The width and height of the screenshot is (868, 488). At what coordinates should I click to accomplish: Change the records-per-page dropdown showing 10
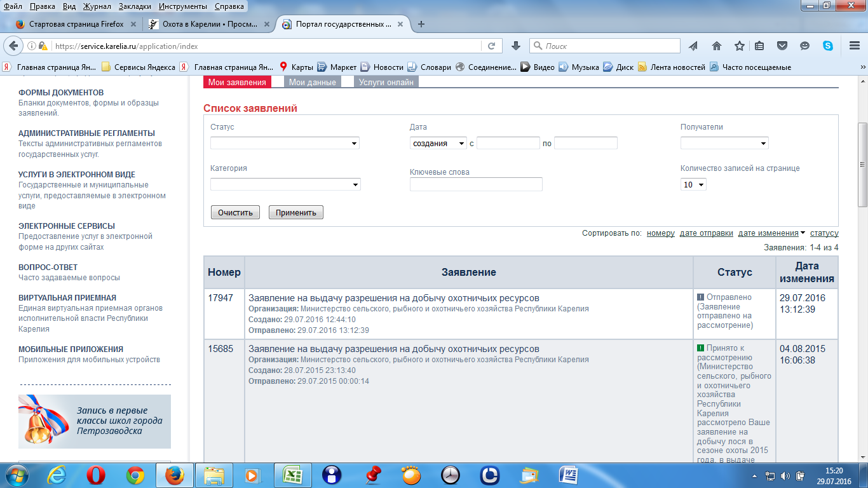click(x=693, y=185)
